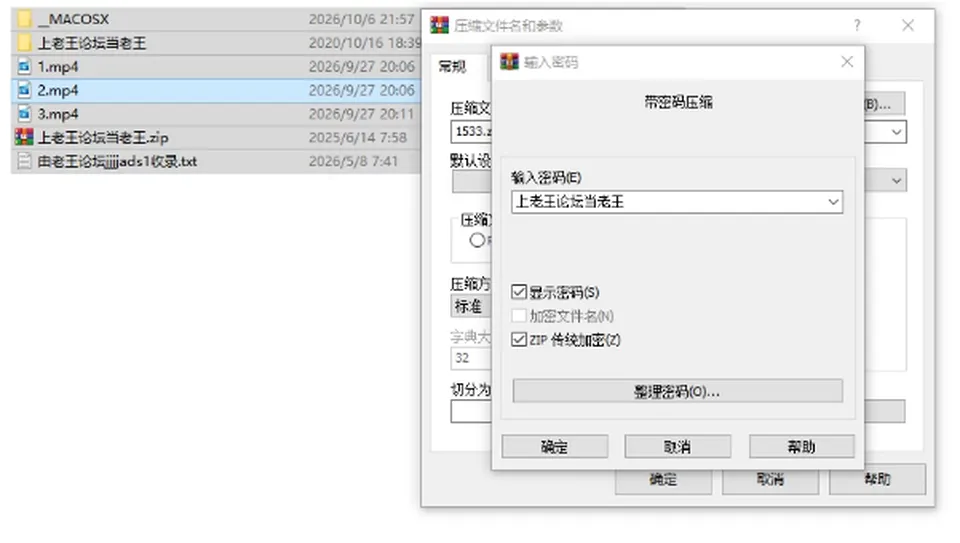Click the _MACOSX folder icon

tap(24, 19)
